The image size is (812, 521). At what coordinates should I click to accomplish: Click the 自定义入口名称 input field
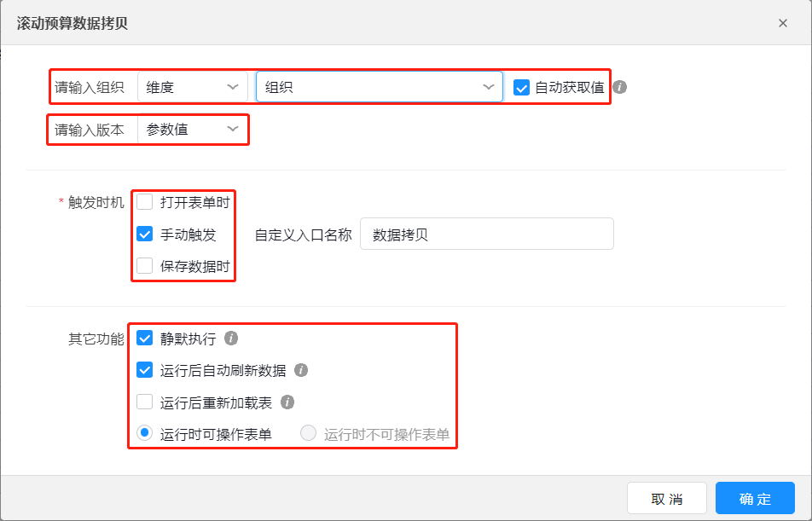[x=486, y=234]
